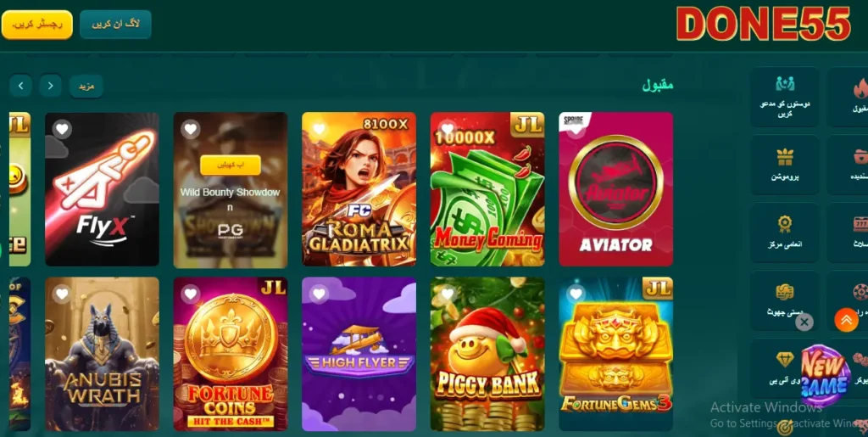Open the Aviator game thumbnail

(x=615, y=189)
